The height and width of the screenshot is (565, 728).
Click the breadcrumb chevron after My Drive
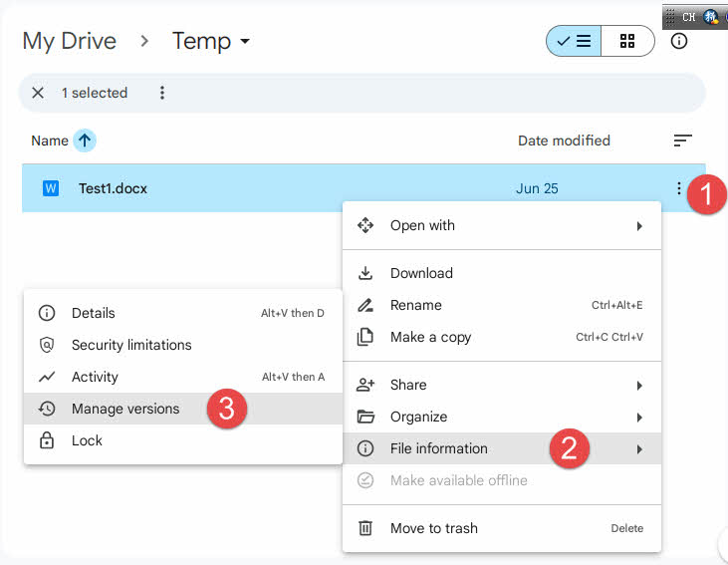(x=144, y=41)
